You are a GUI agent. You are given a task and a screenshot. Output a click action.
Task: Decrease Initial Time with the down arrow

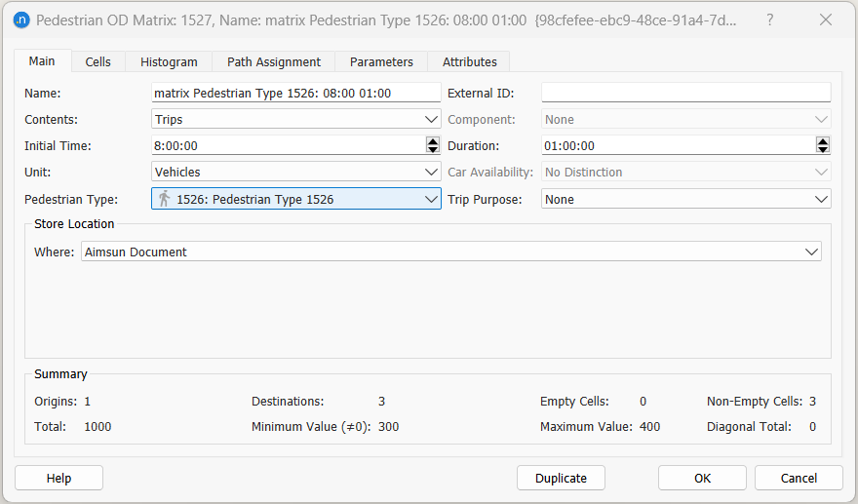point(433,149)
